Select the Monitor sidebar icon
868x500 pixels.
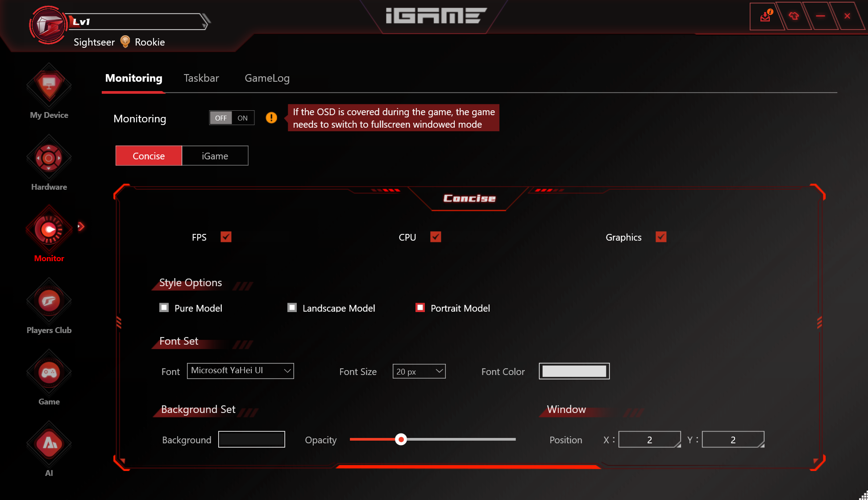click(x=49, y=229)
